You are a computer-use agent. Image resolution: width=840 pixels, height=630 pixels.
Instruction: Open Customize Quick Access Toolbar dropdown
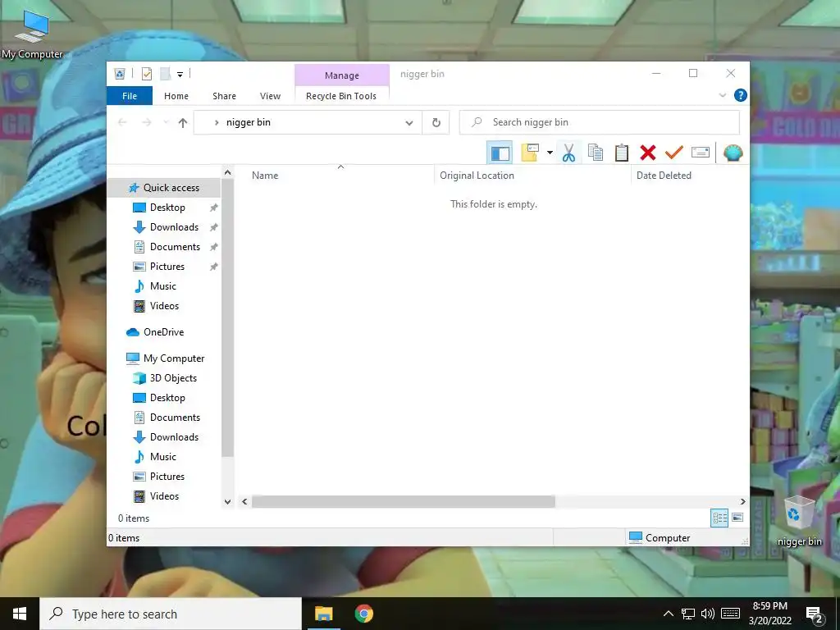tap(180, 75)
